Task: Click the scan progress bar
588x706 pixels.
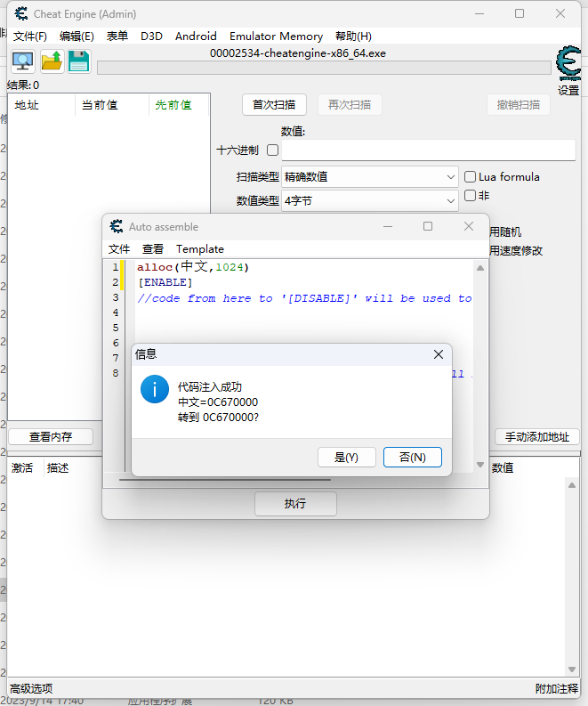Action: [x=324, y=68]
